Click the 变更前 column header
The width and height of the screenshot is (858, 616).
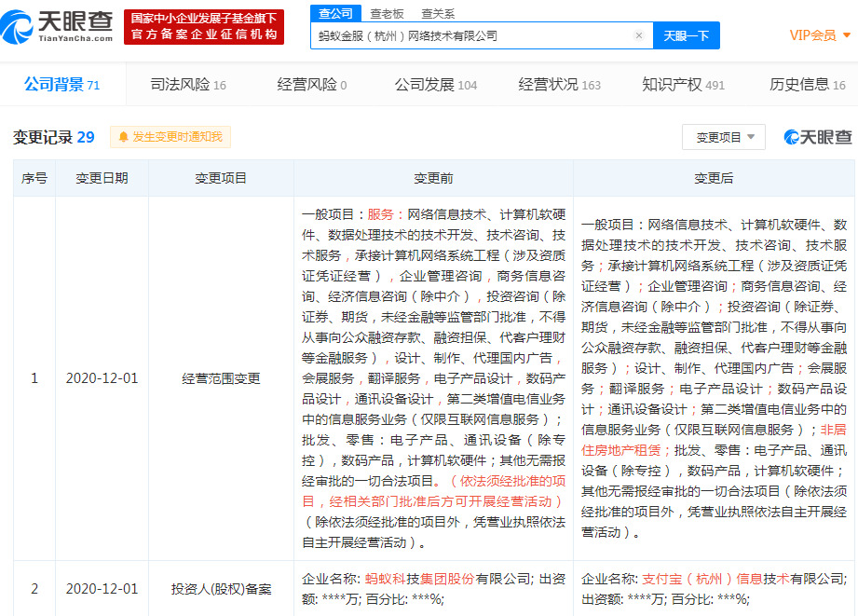tap(433, 178)
